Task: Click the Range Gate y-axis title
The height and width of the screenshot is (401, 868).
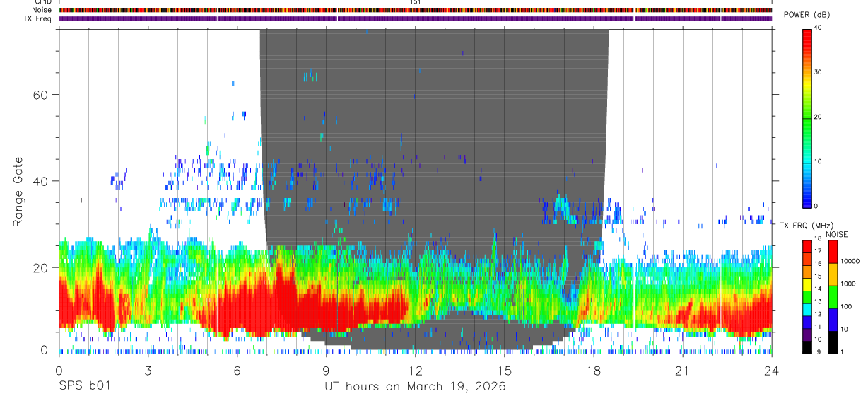Action: pos(18,192)
